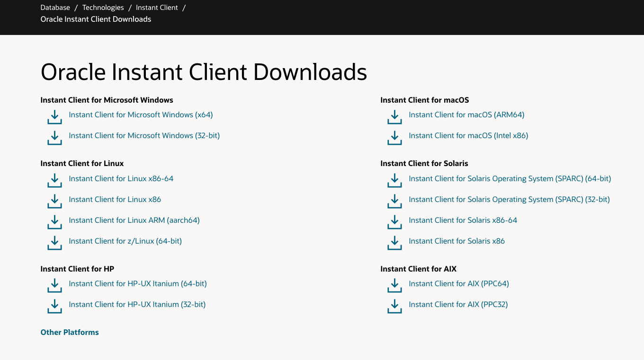Click download icon beside AIX (PPC64)
The height and width of the screenshot is (360, 644).
[394, 286]
